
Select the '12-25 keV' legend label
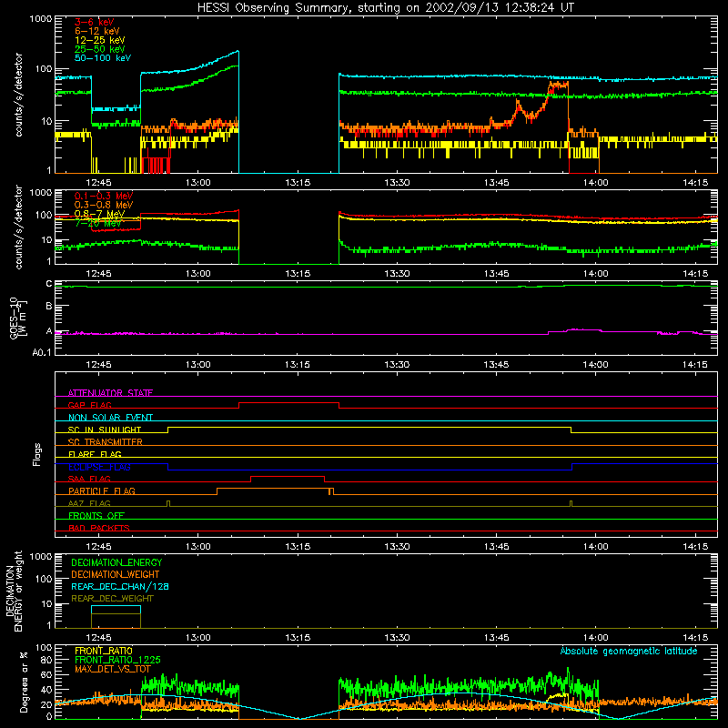pos(99,40)
